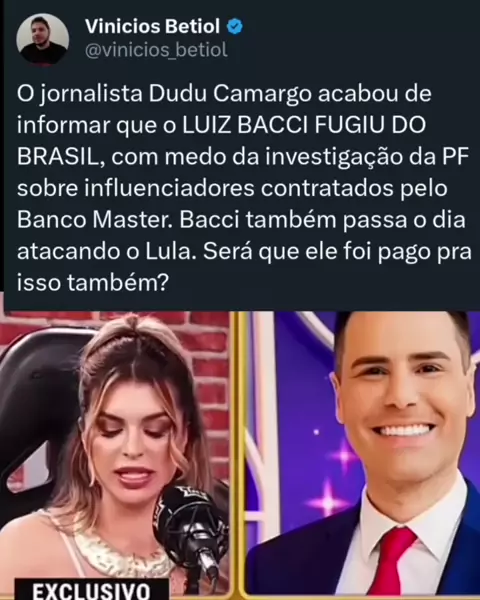Image resolution: width=480 pixels, height=600 pixels.
Task: Open the left video with blonde woman
Action: click(115, 455)
